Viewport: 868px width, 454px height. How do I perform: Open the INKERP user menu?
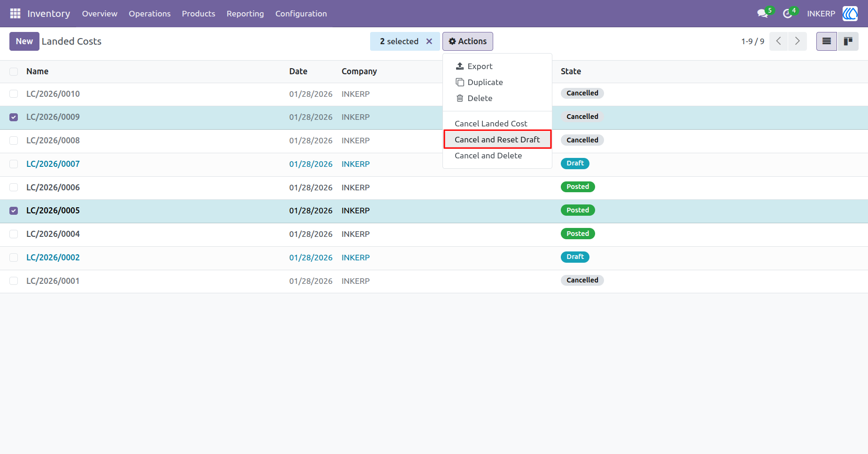[821, 14]
